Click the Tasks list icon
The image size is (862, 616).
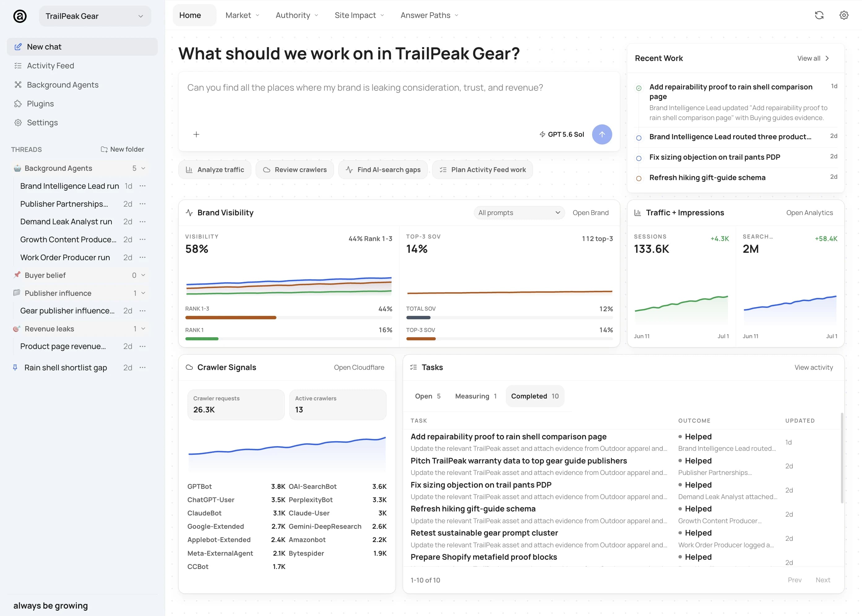[414, 367]
